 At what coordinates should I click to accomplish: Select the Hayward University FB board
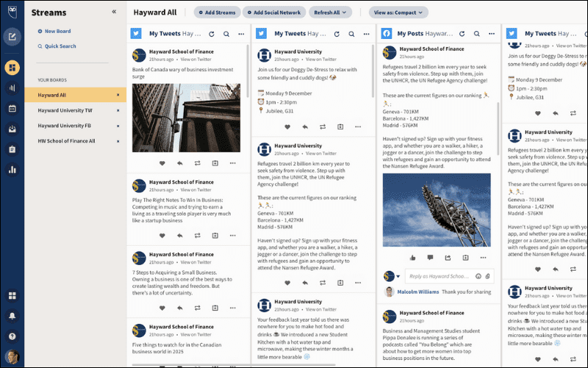click(64, 126)
